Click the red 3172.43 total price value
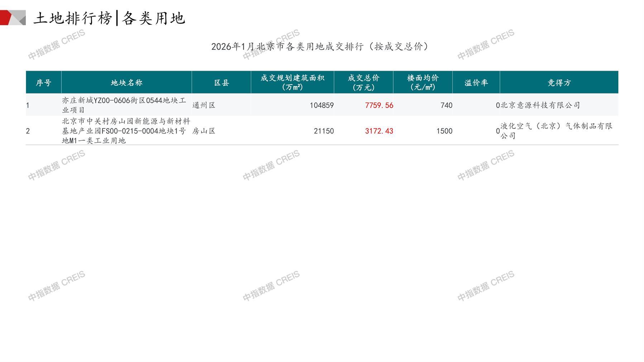The height and width of the screenshot is (362, 644). click(x=379, y=131)
